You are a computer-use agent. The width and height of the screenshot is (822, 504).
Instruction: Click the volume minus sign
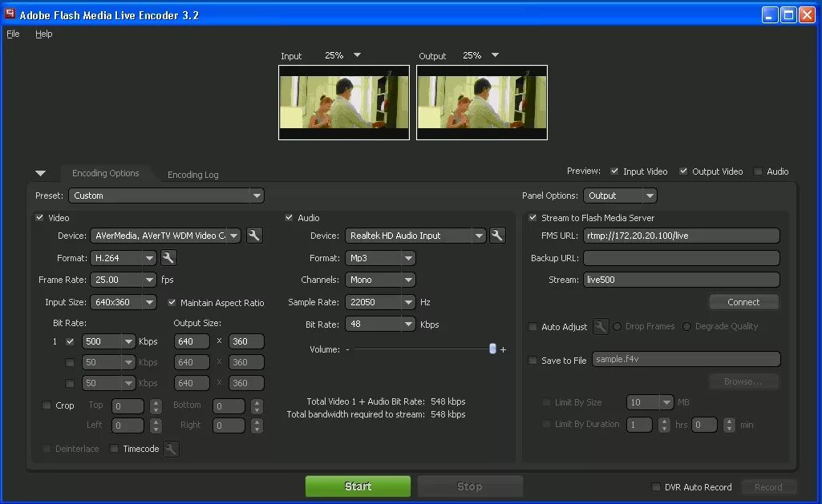point(347,349)
